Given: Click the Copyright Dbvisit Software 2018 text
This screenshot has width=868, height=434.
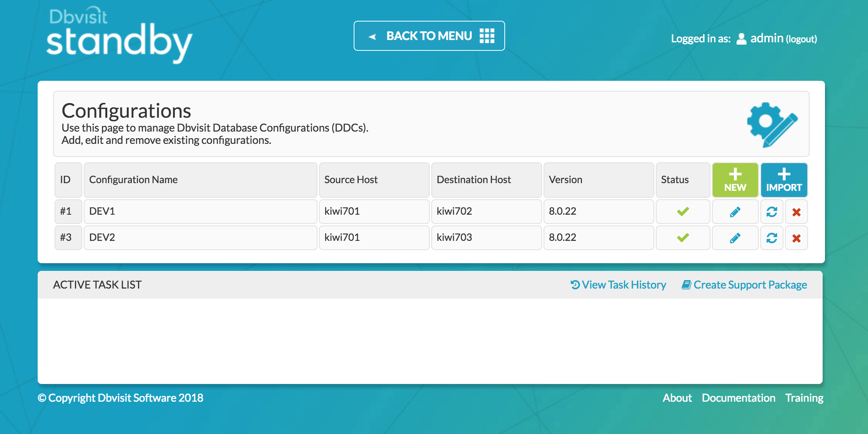Looking at the screenshot, I should pyautogui.click(x=120, y=398).
